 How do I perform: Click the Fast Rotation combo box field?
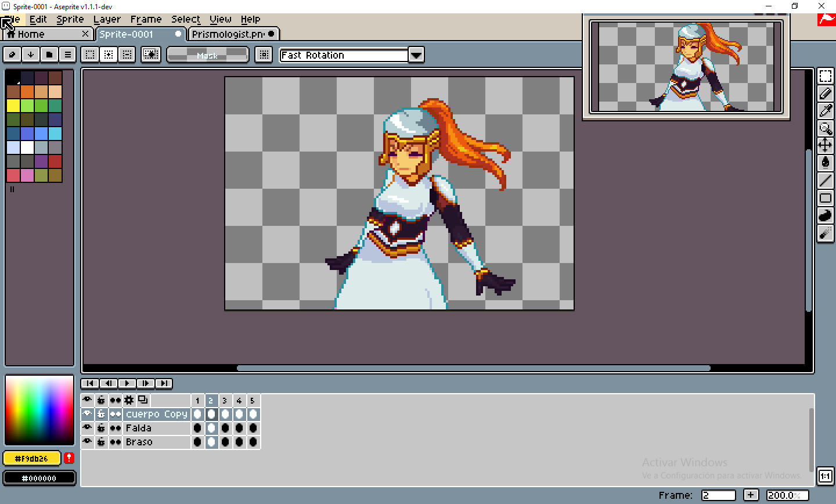click(x=344, y=55)
